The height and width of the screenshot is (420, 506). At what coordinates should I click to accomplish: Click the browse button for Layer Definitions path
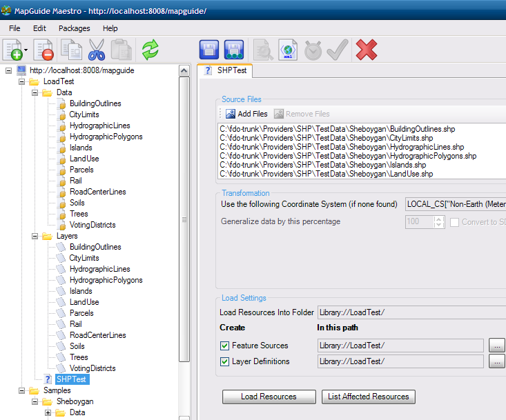point(497,361)
